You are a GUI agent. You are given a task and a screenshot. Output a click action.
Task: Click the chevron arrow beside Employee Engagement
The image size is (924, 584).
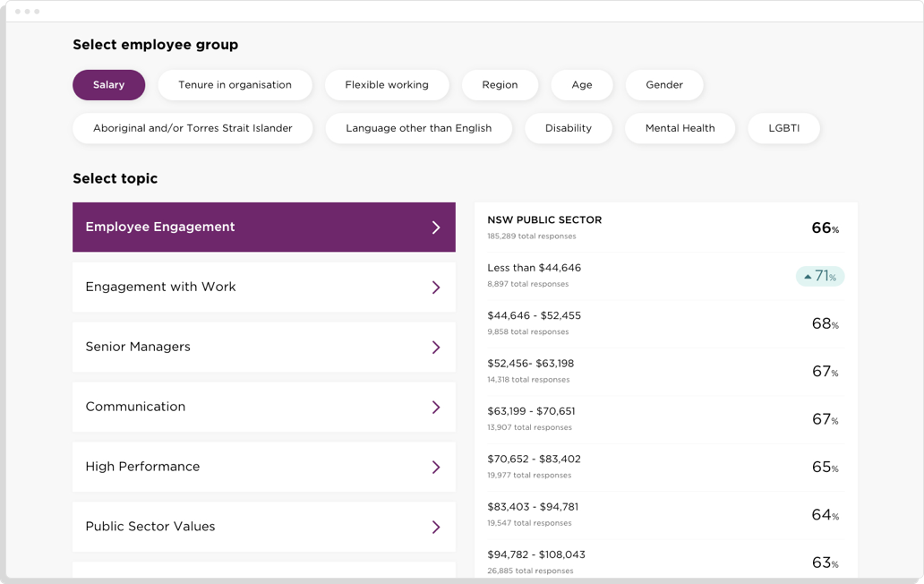pyautogui.click(x=436, y=228)
